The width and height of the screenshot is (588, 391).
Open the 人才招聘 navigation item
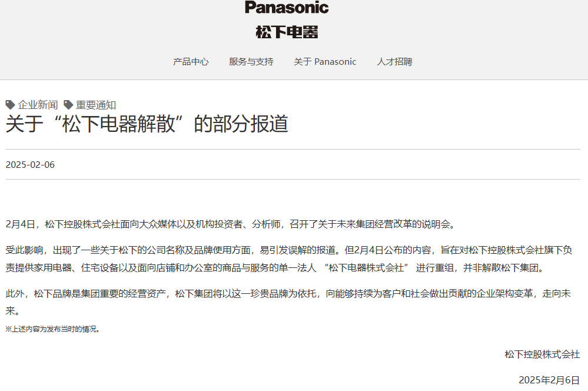(x=394, y=62)
